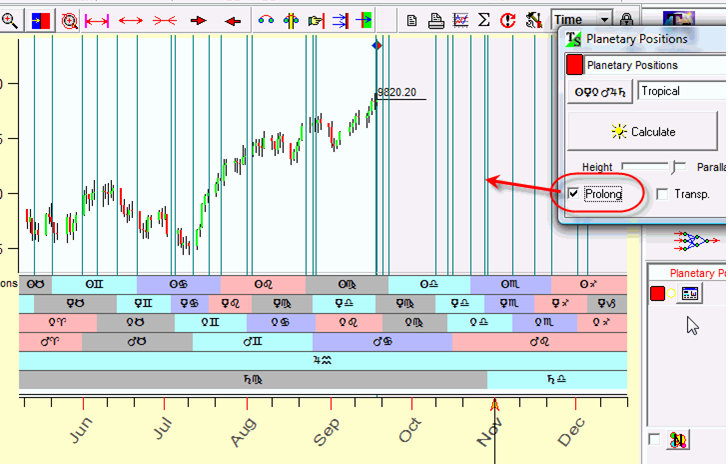Uncheck the Prolong checkbox
The image size is (728, 464).
574,193
